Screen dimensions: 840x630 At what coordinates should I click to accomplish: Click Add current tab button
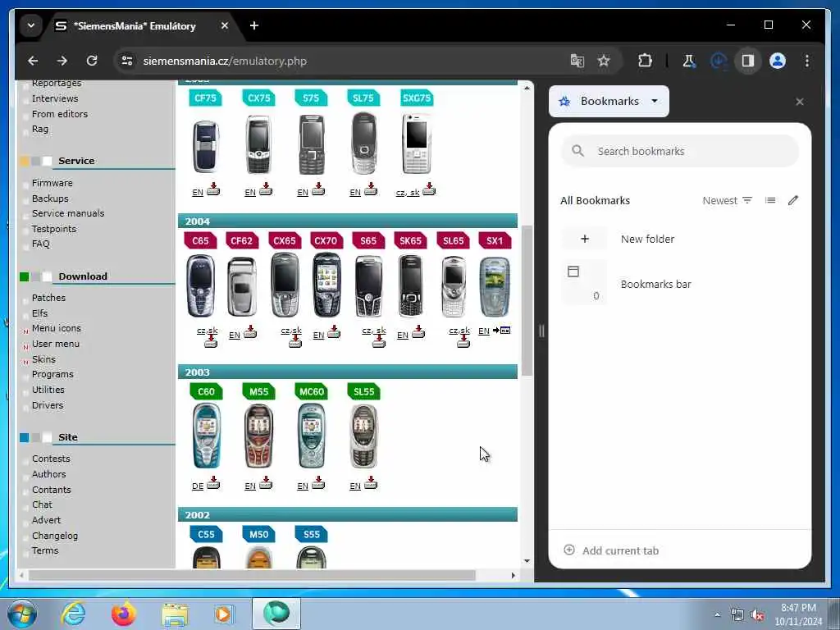[x=611, y=550]
